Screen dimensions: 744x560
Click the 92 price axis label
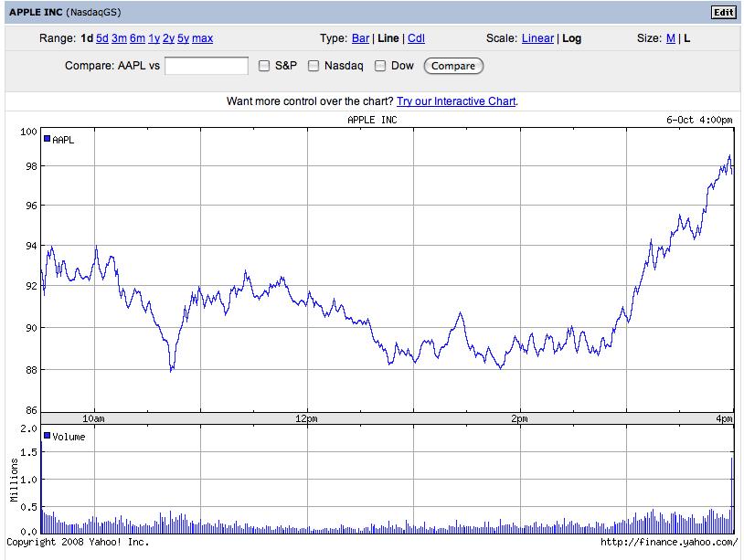point(31,286)
